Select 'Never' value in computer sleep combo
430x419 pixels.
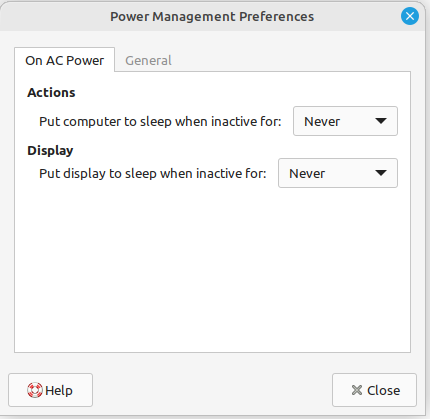pos(322,121)
